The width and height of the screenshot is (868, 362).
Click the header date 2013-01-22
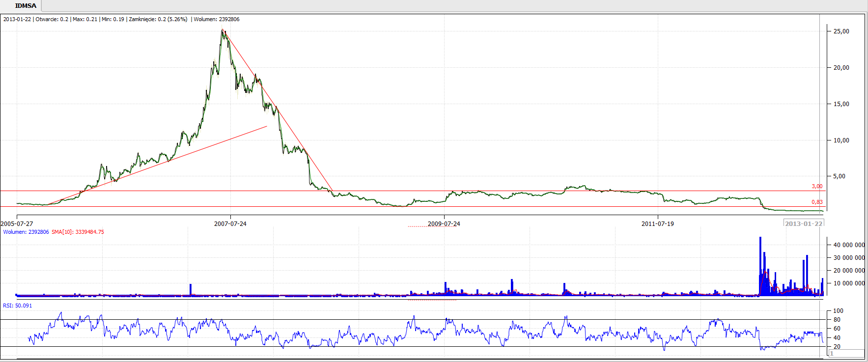tap(17, 19)
